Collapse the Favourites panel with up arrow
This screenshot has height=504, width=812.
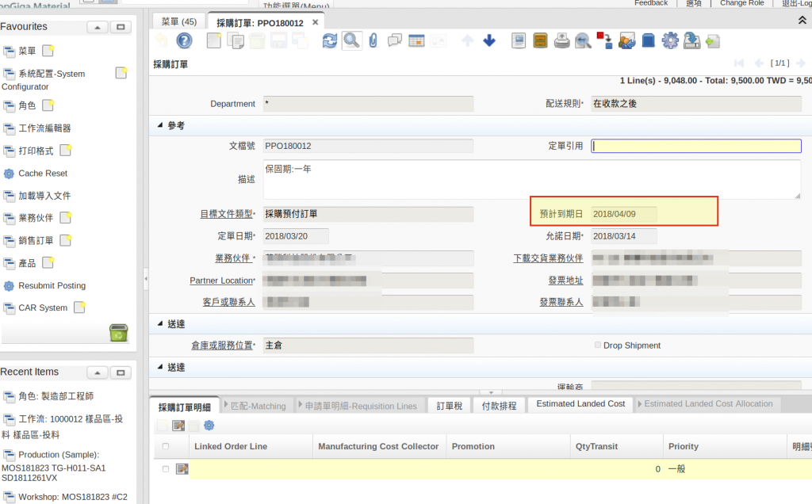pos(98,27)
